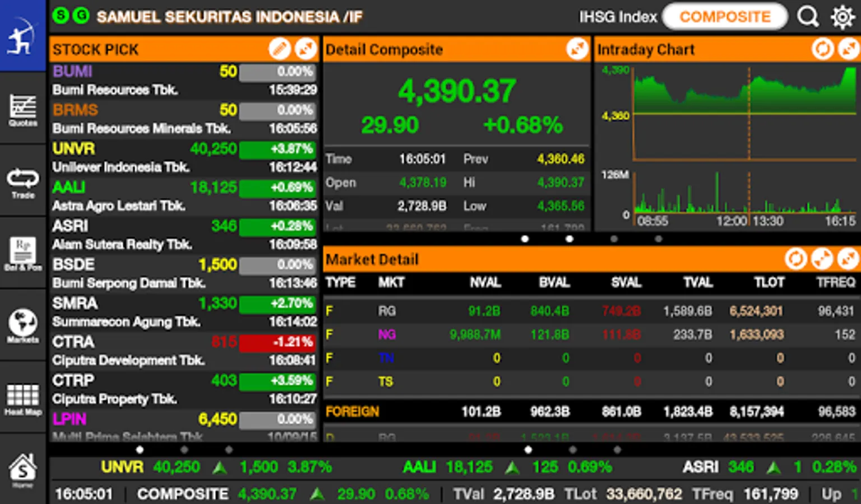Click the first green S status indicator
Image resolution: width=861 pixels, height=504 pixels.
click(x=60, y=16)
